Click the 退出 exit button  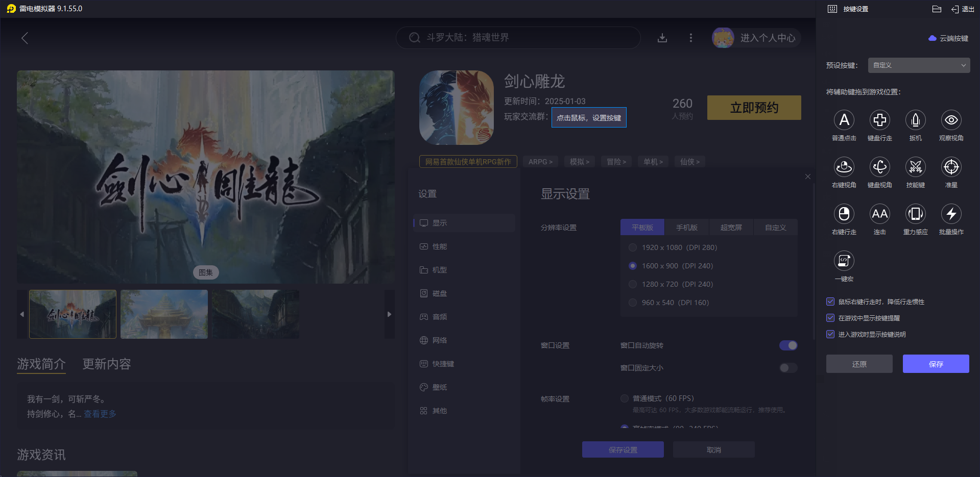pyautogui.click(x=963, y=9)
